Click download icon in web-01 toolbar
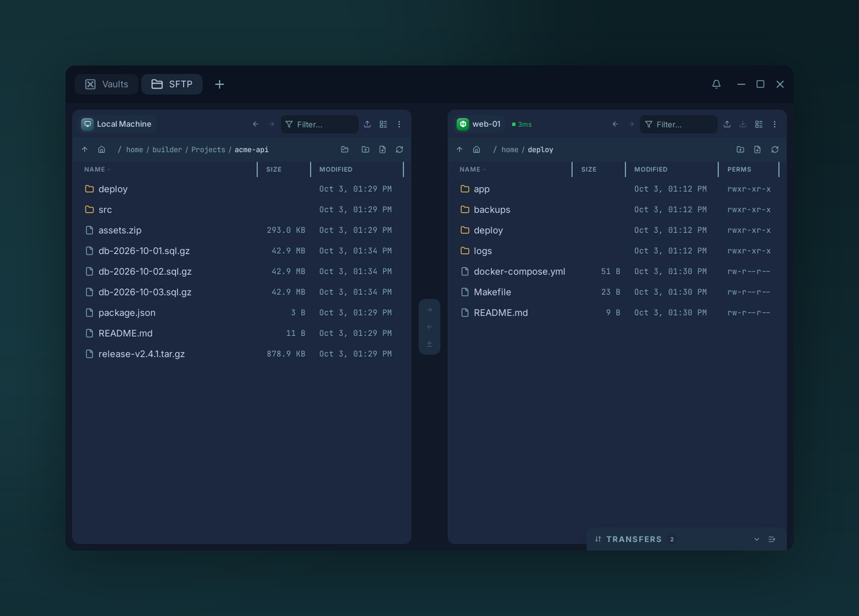 (x=742, y=124)
